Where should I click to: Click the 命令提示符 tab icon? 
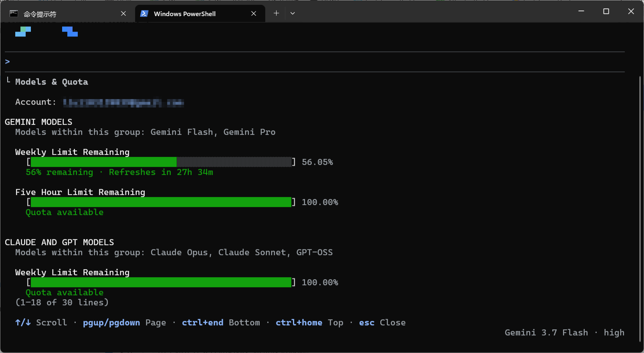[x=14, y=14]
